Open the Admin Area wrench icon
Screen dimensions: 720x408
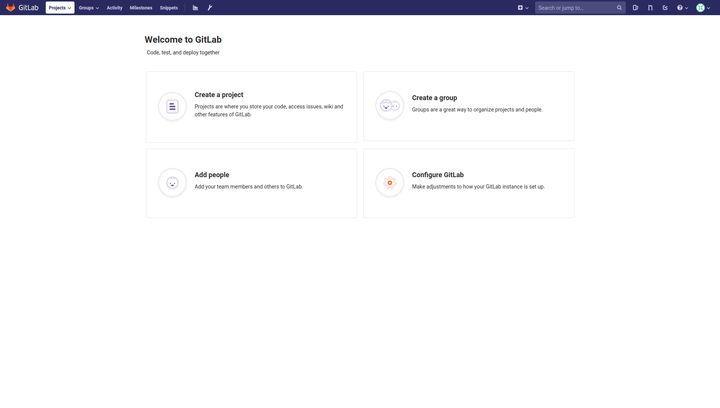tap(210, 8)
